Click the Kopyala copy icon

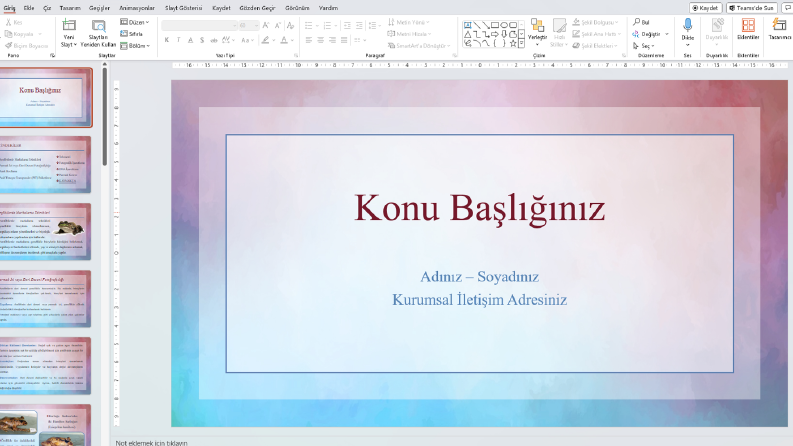8,34
